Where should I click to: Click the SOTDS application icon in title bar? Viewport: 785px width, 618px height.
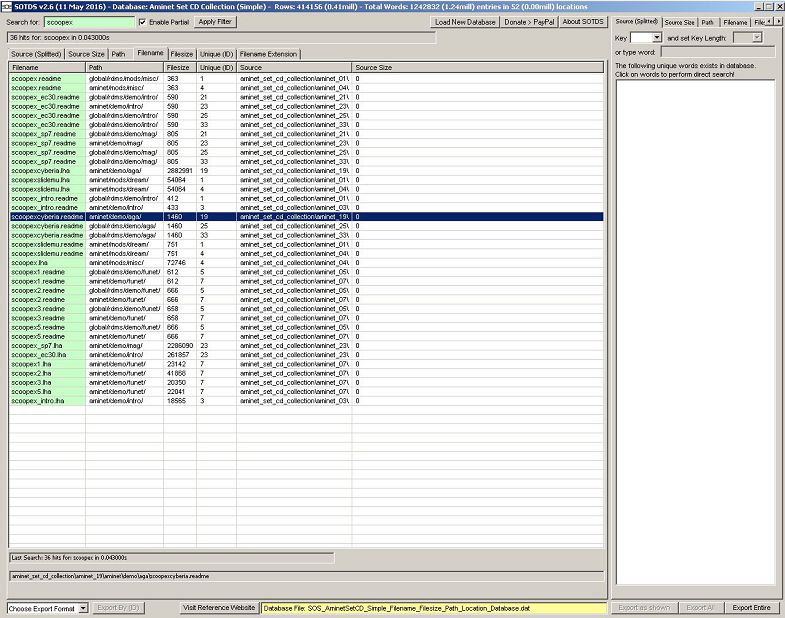tap(7, 6)
